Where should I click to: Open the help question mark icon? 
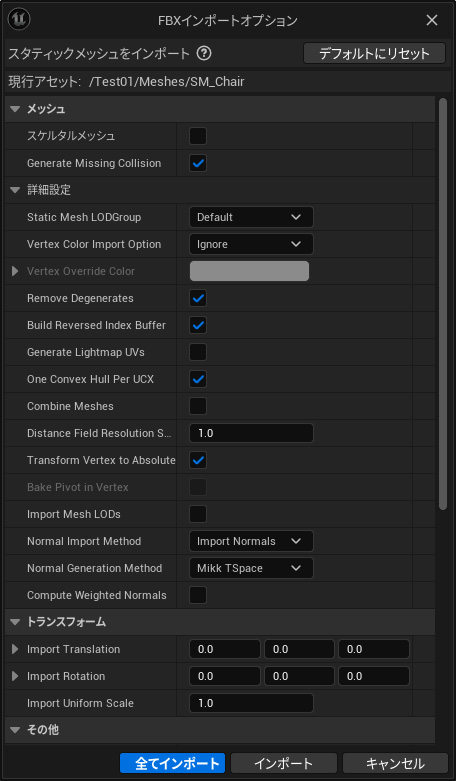(x=204, y=53)
